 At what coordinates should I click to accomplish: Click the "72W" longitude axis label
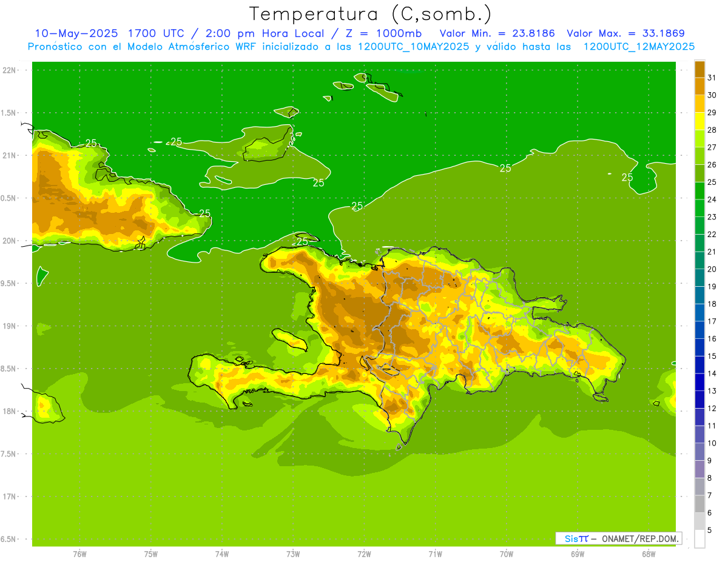point(364,554)
